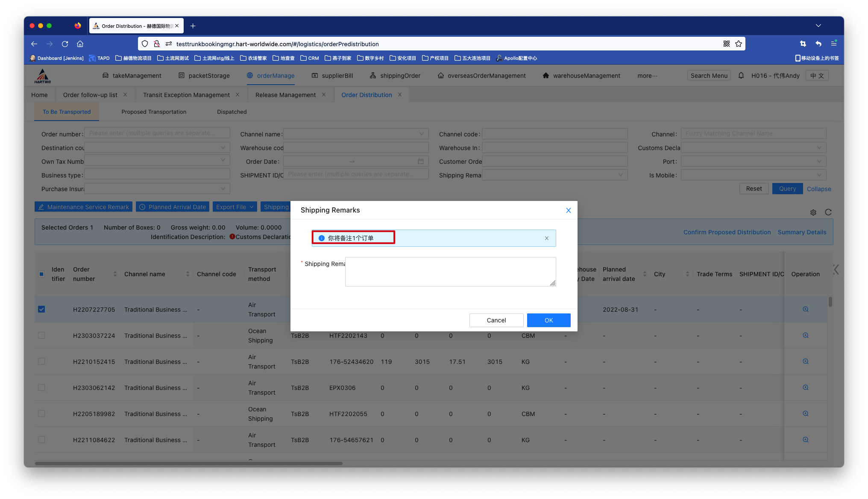Open the QR code icon in the address bar
Screen dimensions: 868x499
tap(726, 44)
